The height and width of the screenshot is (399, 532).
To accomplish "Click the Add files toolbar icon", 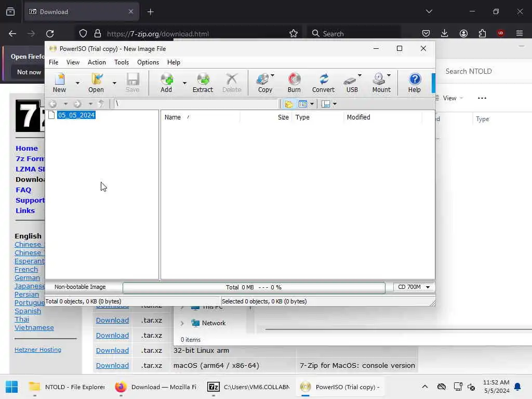I will pos(166,83).
